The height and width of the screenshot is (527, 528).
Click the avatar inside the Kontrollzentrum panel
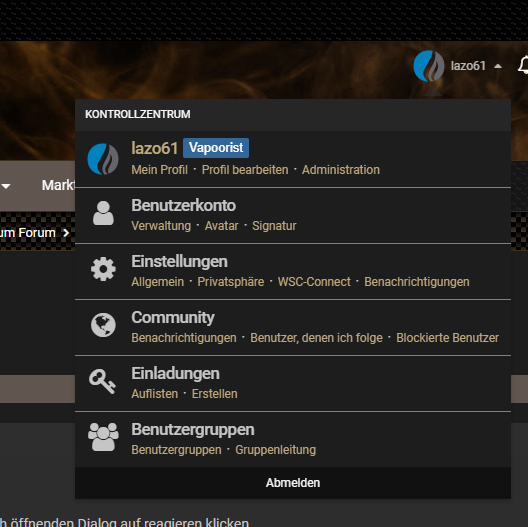(103, 159)
